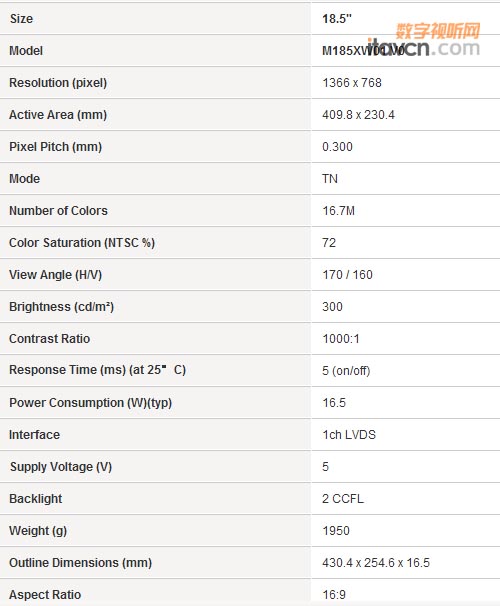Click the 18.5" size value
Image resolution: width=500 pixels, height=606 pixels.
click(x=337, y=19)
